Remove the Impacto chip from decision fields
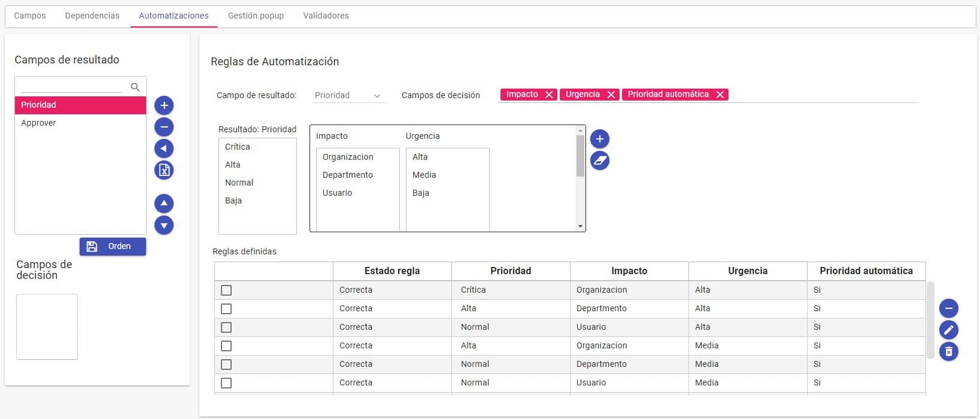 point(549,95)
